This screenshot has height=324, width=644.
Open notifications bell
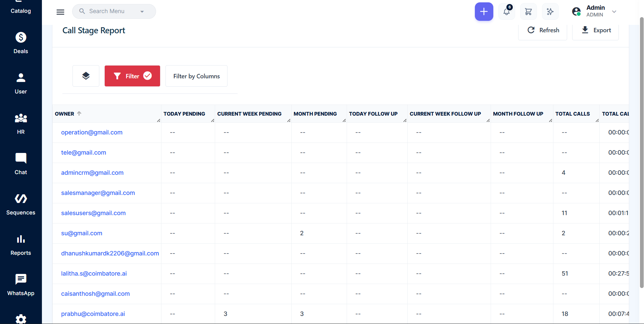point(507,11)
